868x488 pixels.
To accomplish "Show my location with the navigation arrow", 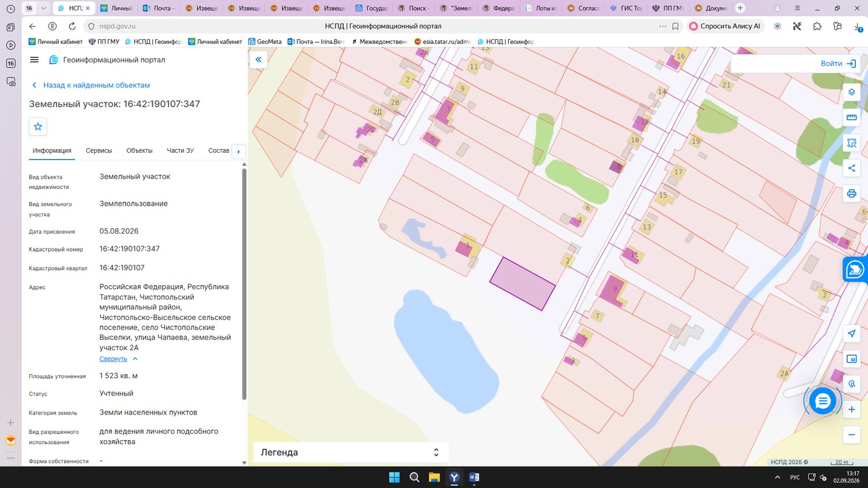I will tap(851, 334).
